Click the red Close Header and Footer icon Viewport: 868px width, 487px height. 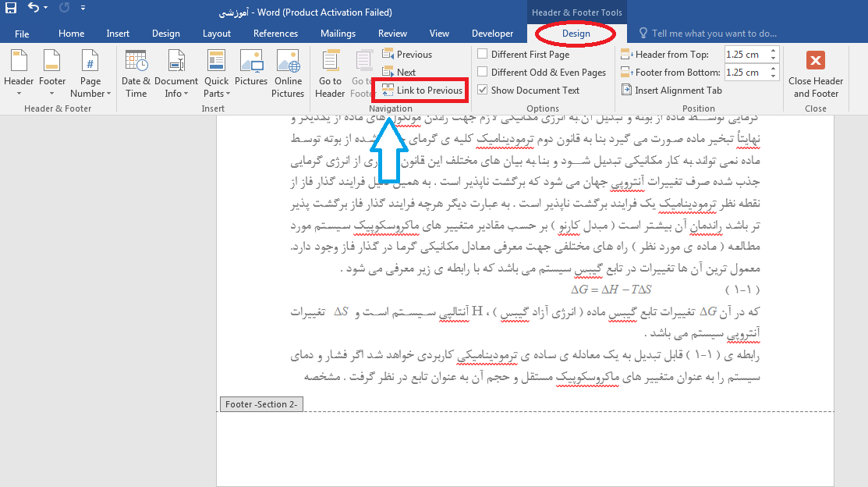815,62
